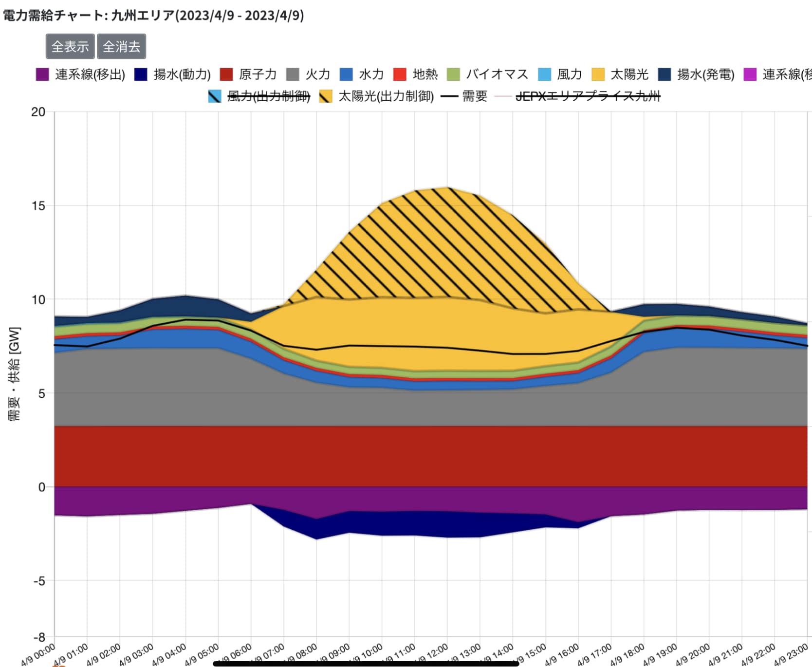
Task: Click the red 地熱 legend icon
Action: [x=400, y=74]
